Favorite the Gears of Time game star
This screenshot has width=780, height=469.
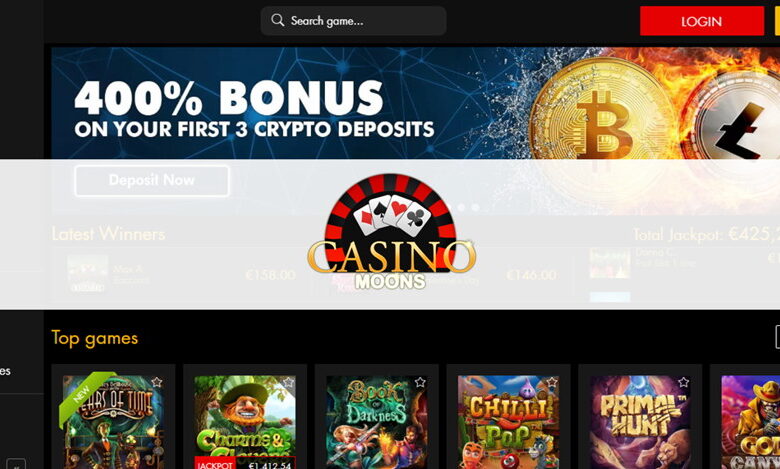157,382
